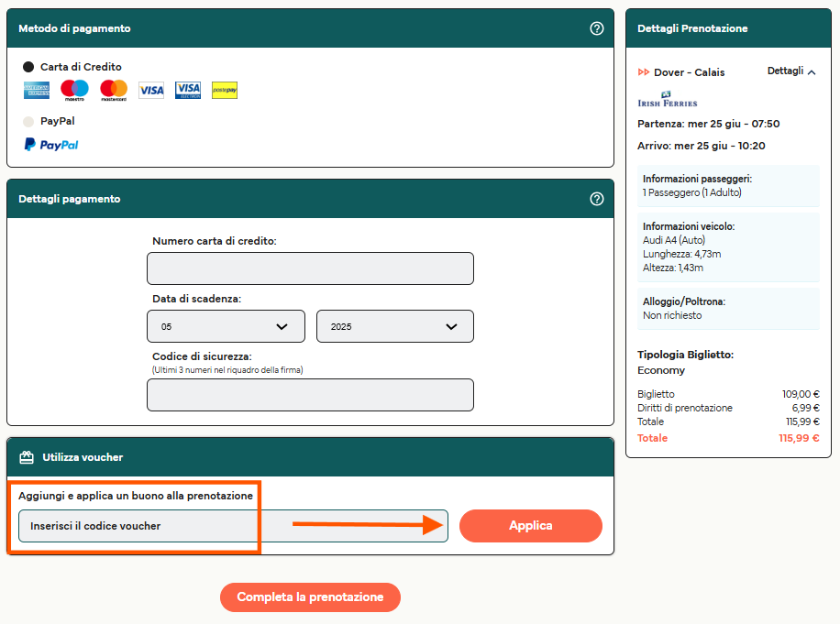Click the American Express card icon
840x624 pixels.
(37, 90)
